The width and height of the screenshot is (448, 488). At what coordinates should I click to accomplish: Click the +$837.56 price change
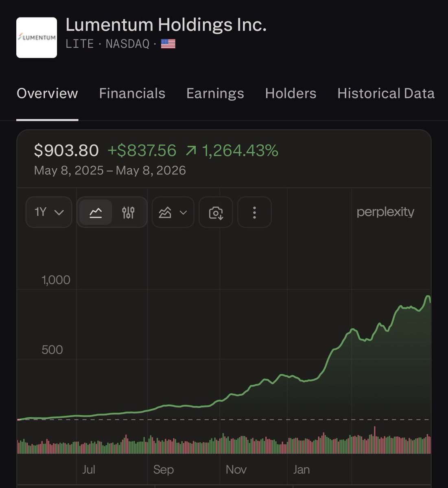[x=142, y=151]
